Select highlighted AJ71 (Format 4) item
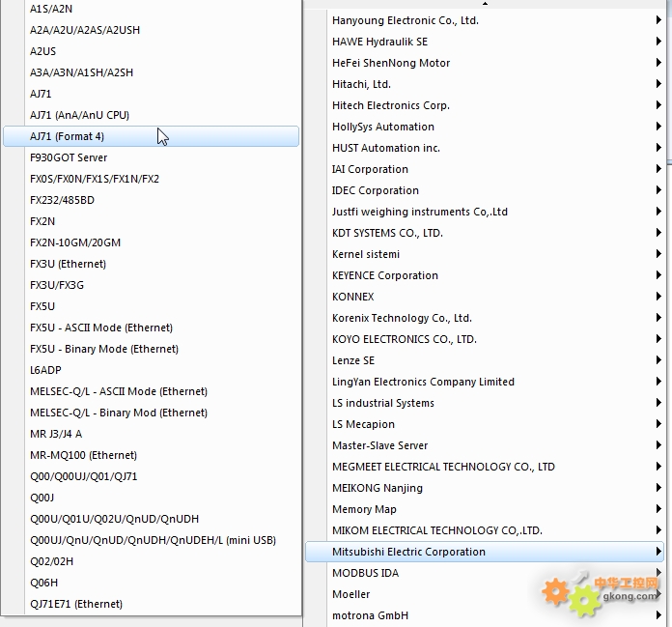This screenshot has width=672, height=627. click(151, 136)
